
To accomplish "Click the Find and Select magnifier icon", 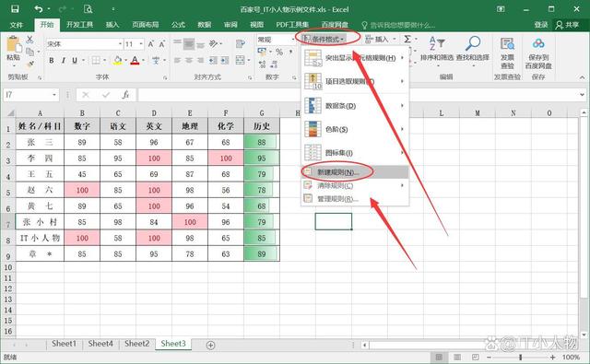I will point(473,43).
